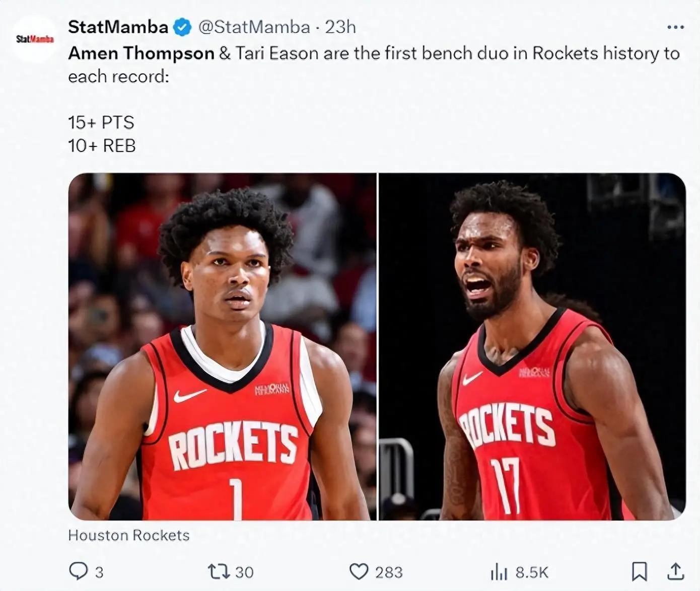Viewport: 700px width, 591px height.
Task: Open the three-dot more options menu
Action: pyautogui.click(x=675, y=27)
